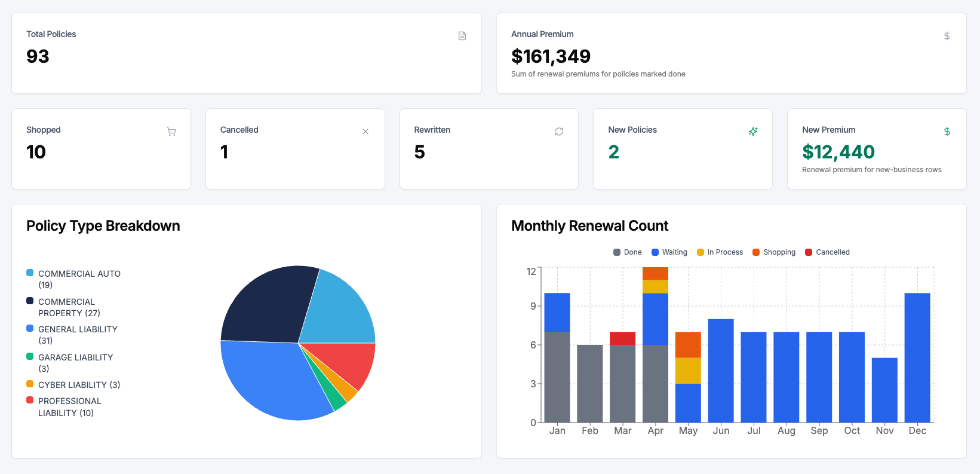
Task: Hide the Shopping series via legend
Action: point(774,252)
